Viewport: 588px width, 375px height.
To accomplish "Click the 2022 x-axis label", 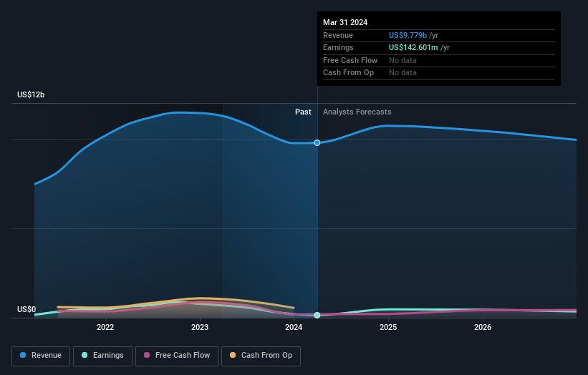I will pos(105,327).
